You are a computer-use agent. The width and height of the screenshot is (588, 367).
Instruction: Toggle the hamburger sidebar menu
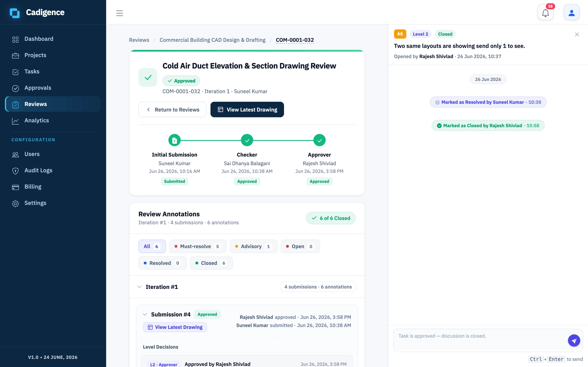pyautogui.click(x=120, y=13)
